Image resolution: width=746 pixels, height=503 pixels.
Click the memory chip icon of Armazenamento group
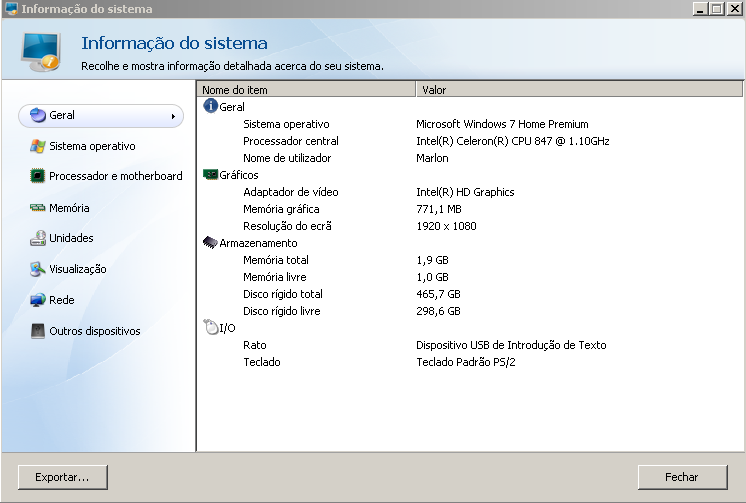point(210,243)
